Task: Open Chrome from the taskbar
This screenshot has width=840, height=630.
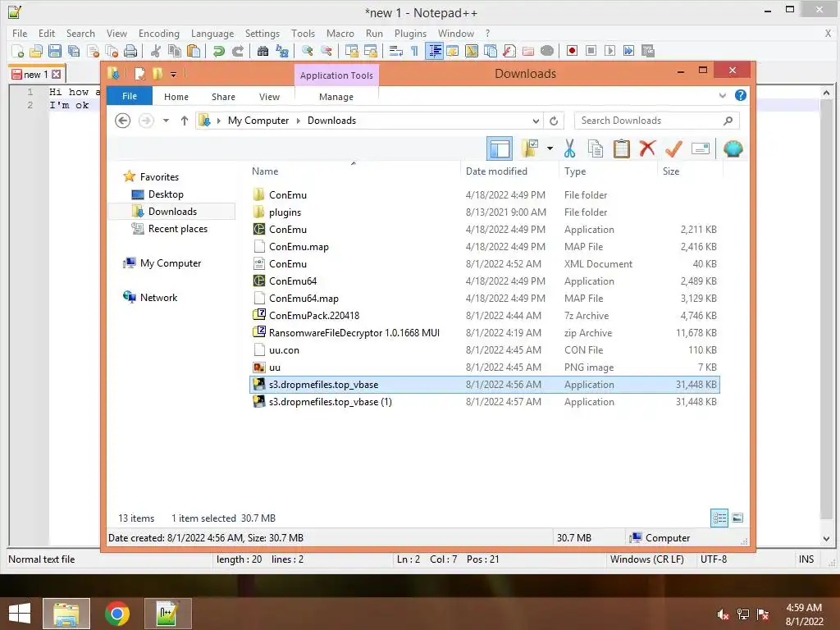Action: [117, 614]
